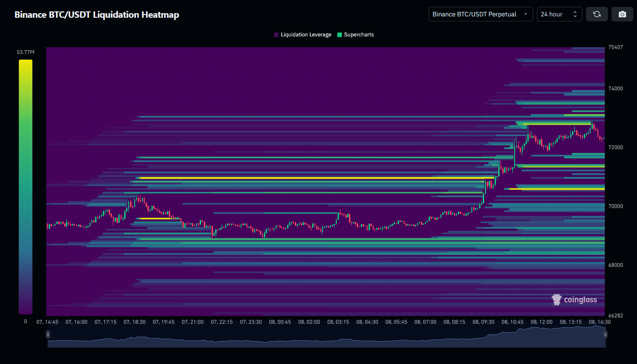Open the Binance BTC/USDT Perpetual pair dropdown
Viewport: 637px width, 364px height.
[481, 14]
